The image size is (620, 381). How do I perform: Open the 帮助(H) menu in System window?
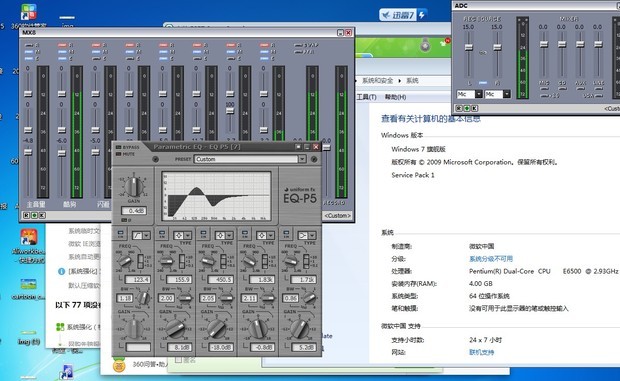[x=395, y=97]
